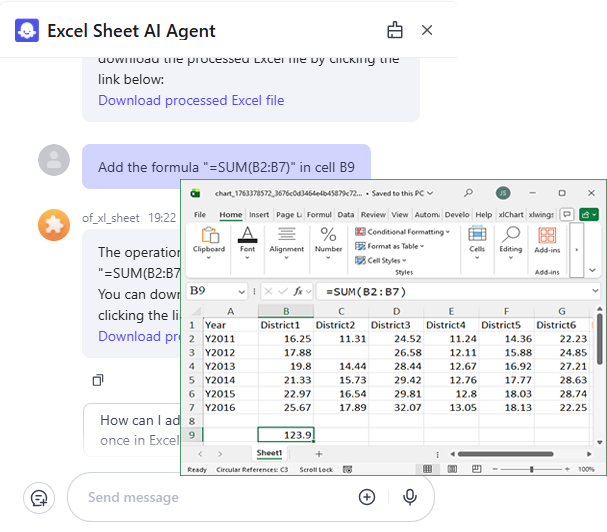Click the cancel X icon in formula bar

coord(269,292)
